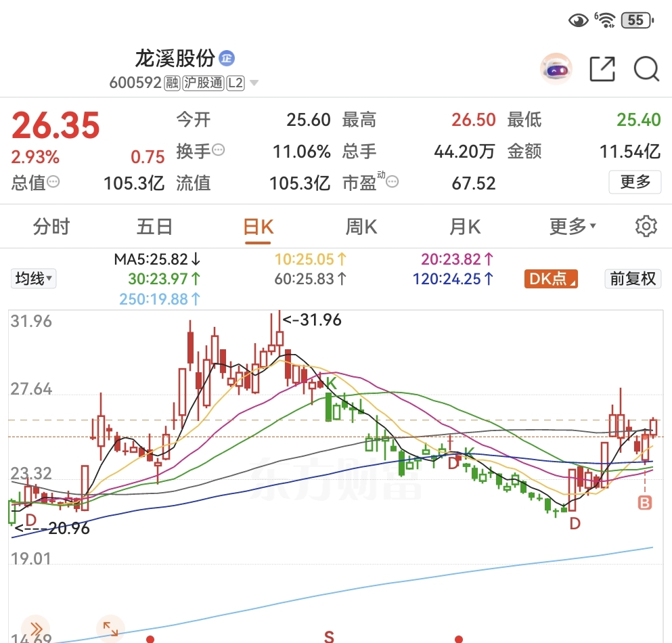Tap the light-blue 250:19.88 MA value

point(160,299)
